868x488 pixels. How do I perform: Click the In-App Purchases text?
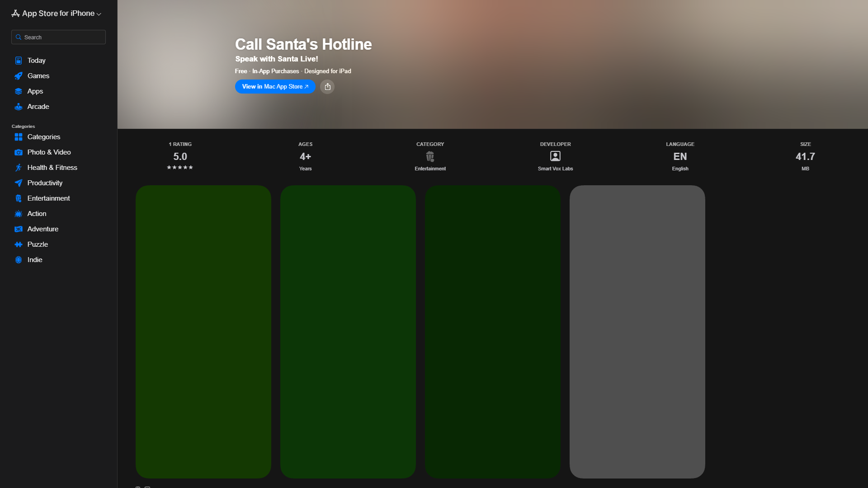276,71
